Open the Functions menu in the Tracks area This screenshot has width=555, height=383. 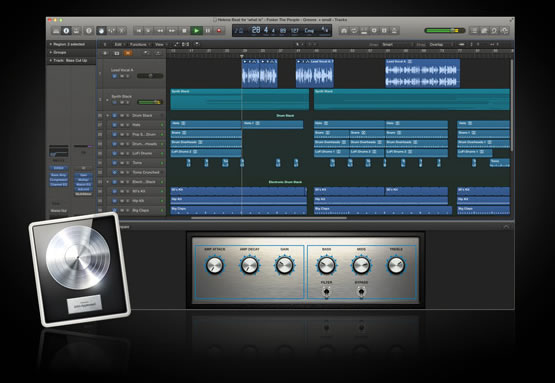pyautogui.click(x=138, y=44)
